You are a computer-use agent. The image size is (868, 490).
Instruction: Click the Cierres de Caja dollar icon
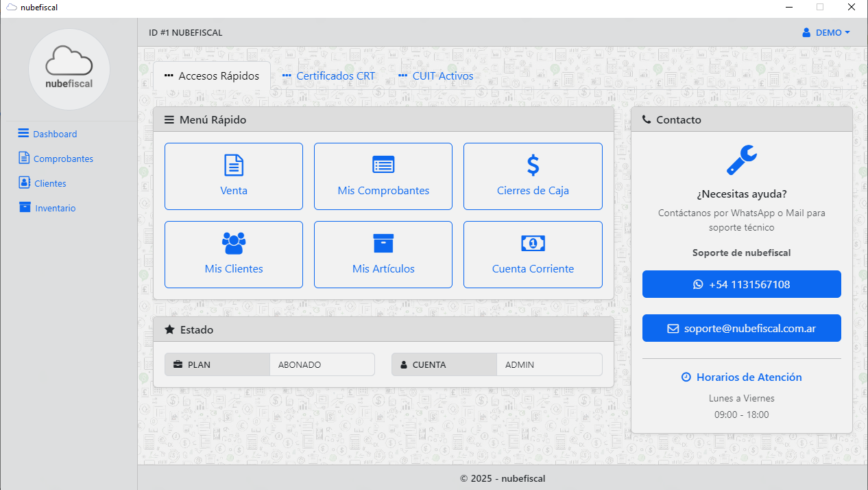(x=533, y=165)
